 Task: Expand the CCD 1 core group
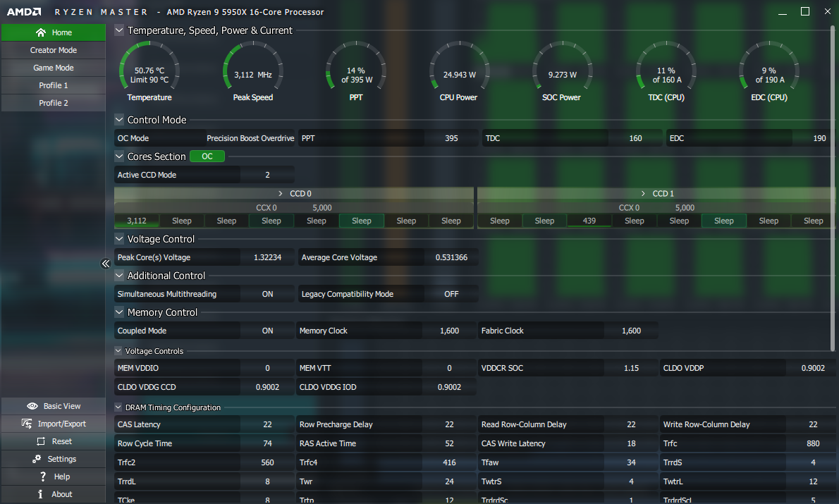(x=643, y=193)
